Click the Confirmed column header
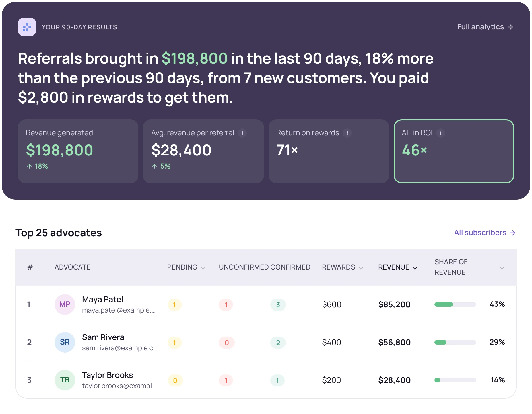This screenshot has height=414, width=532. coord(290,267)
